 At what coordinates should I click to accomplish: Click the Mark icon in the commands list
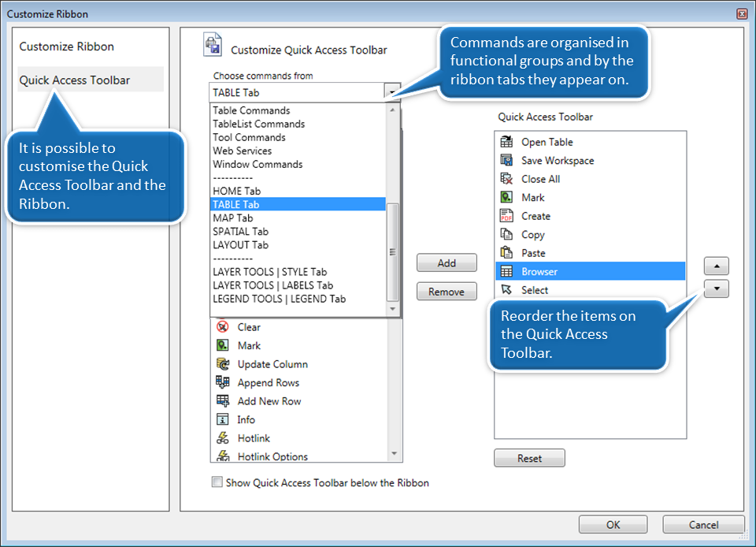222,345
